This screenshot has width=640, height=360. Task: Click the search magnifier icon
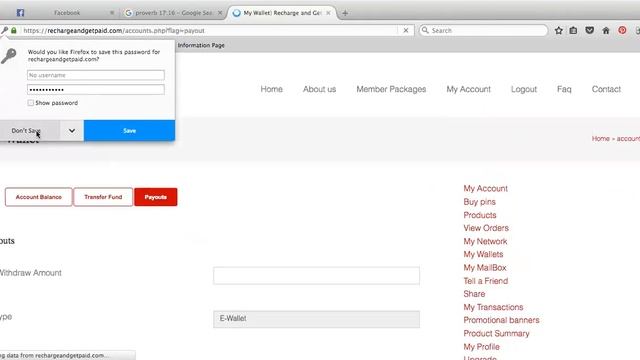(x=425, y=30)
